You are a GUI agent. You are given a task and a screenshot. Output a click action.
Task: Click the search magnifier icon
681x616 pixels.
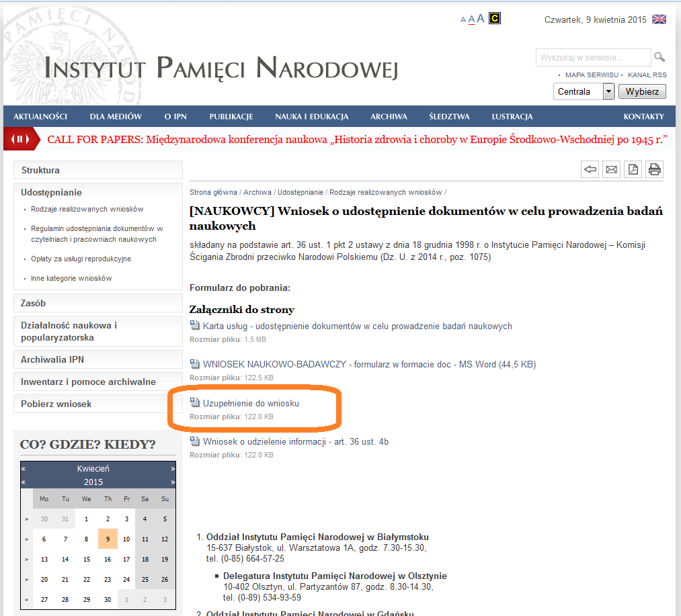(659, 57)
